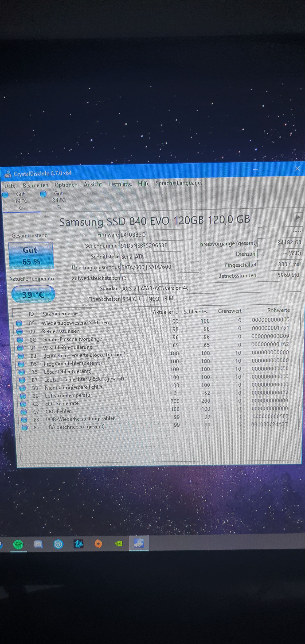This screenshot has height=644, width=305.
Task: Open the Optionen menu
Action: pyautogui.click(x=66, y=185)
